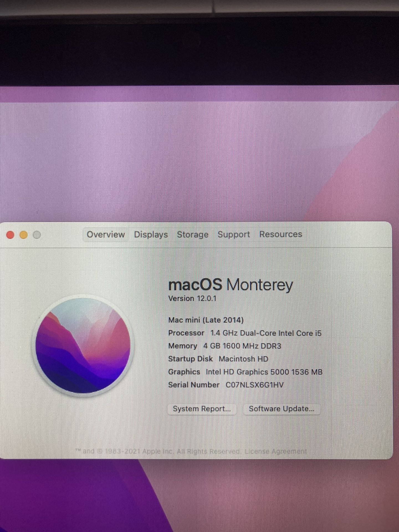Click the processor value 1.4 GHz Dual-Core

(x=265, y=333)
